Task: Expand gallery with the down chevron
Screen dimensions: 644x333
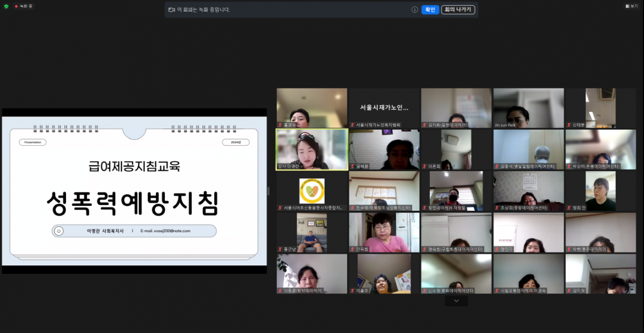Action: click(456, 301)
